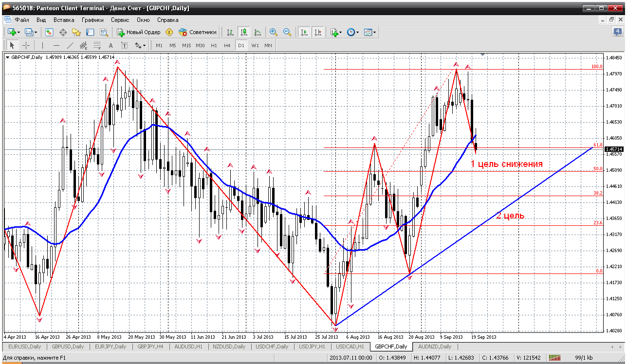627x364 pixels.
Task: Select the '1 цель снижения' chart label
Action: (506, 164)
